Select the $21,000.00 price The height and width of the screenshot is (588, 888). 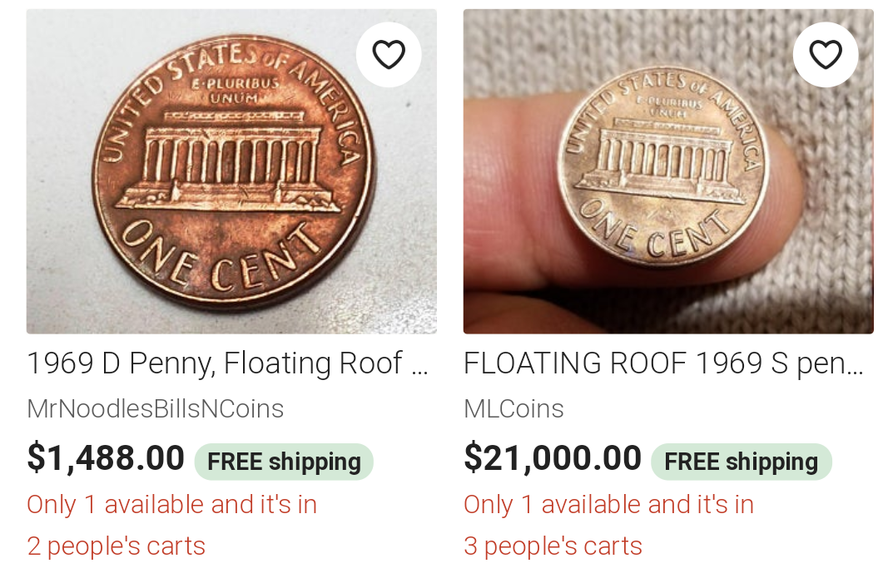(x=553, y=458)
